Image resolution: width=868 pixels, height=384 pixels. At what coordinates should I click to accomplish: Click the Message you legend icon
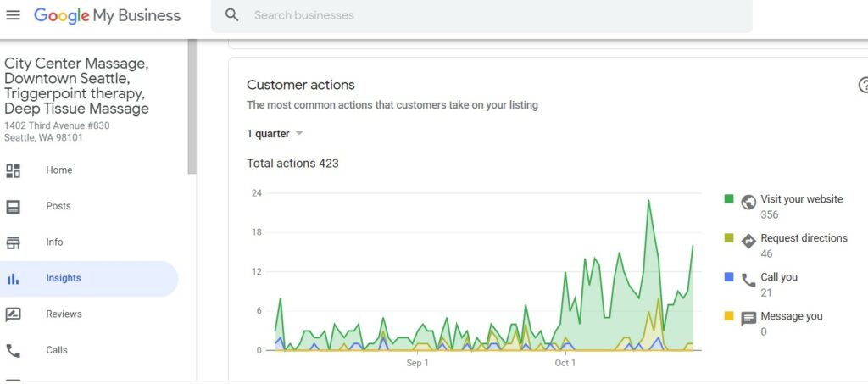tap(748, 319)
